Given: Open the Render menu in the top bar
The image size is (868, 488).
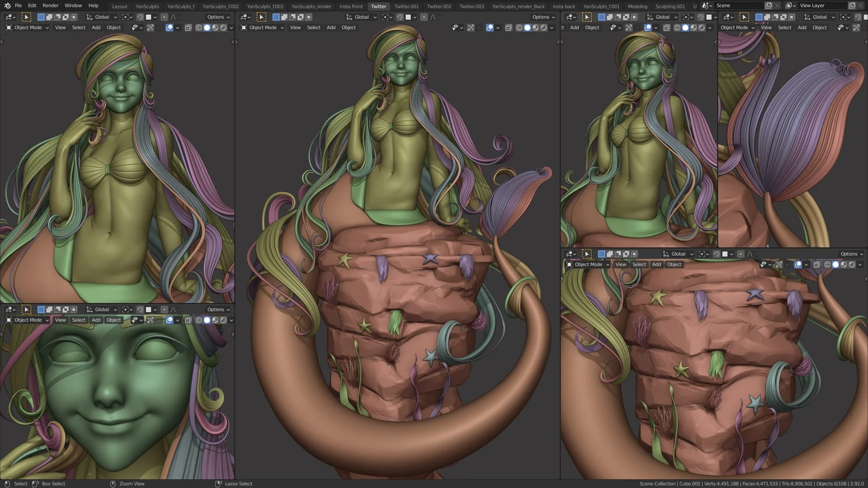Looking at the screenshot, I should click(50, 5).
